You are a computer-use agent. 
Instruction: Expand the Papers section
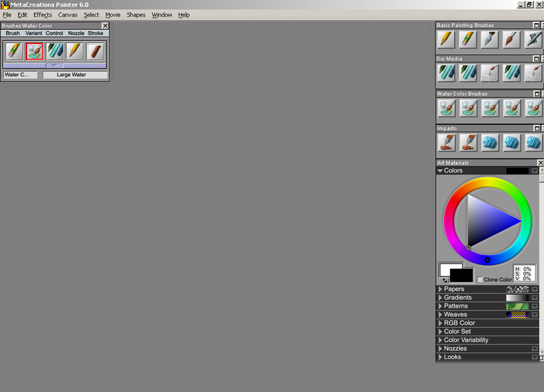coord(440,289)
